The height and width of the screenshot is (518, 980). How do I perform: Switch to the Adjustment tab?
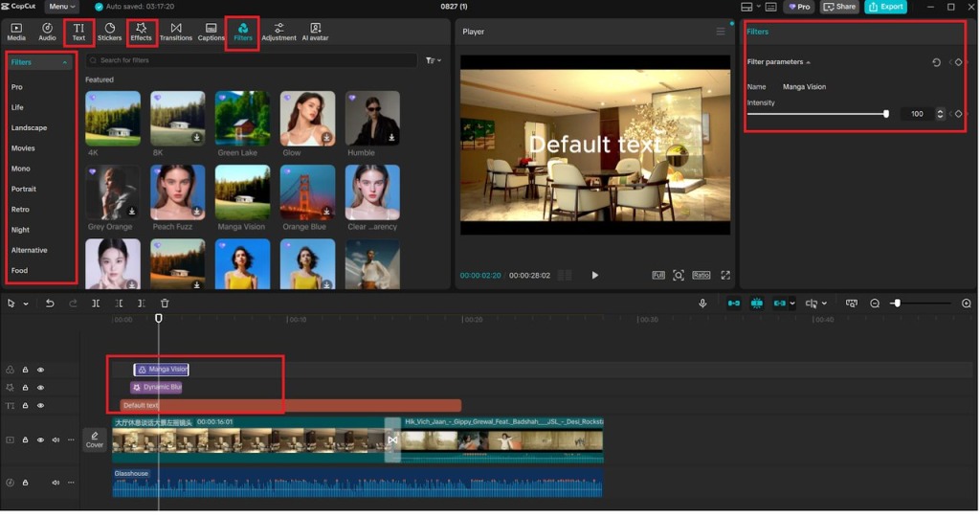tap(278, 32)
